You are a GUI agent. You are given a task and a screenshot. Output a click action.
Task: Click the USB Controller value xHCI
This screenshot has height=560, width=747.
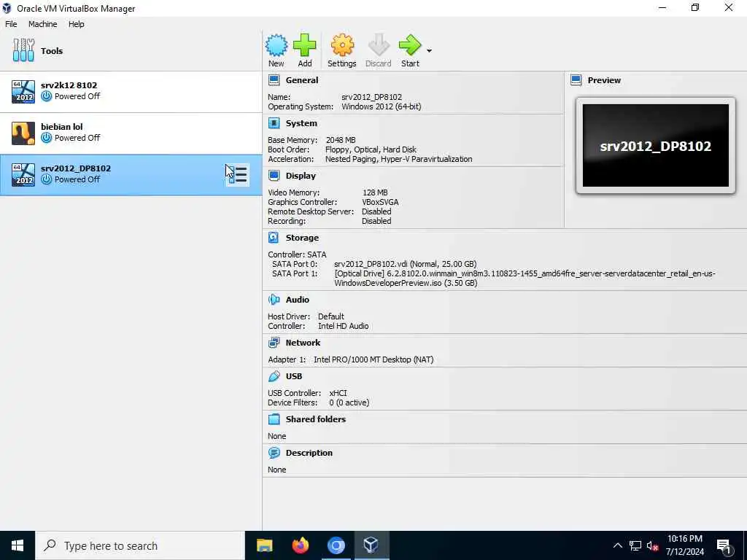click(x=338, y=393)
